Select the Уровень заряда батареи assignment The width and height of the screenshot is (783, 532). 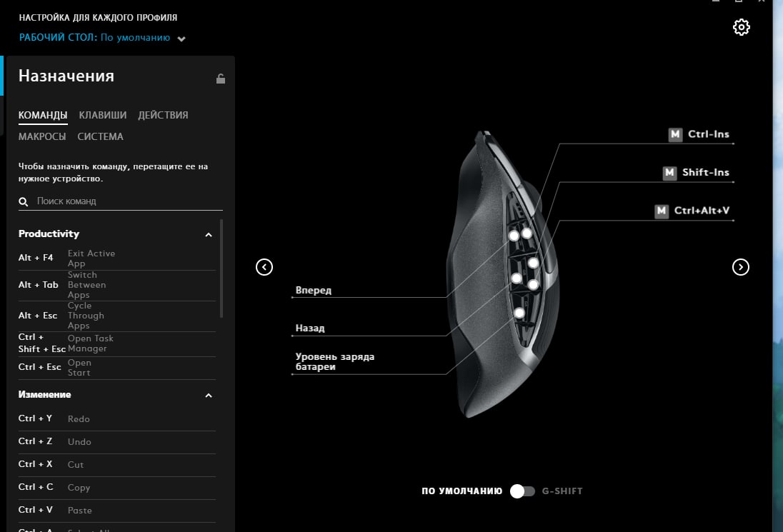(x=334, y=362)
